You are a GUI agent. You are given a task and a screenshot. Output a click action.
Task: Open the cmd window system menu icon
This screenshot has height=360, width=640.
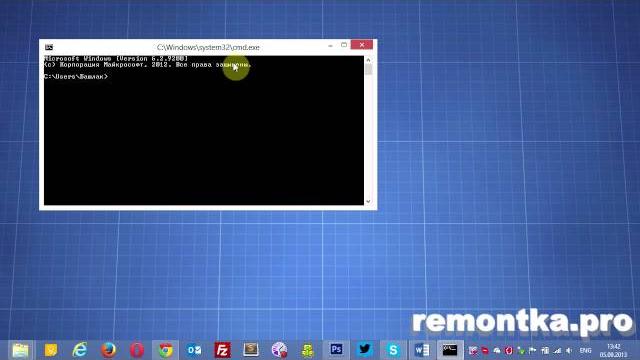pyautogui.click(x=49, y=47)
